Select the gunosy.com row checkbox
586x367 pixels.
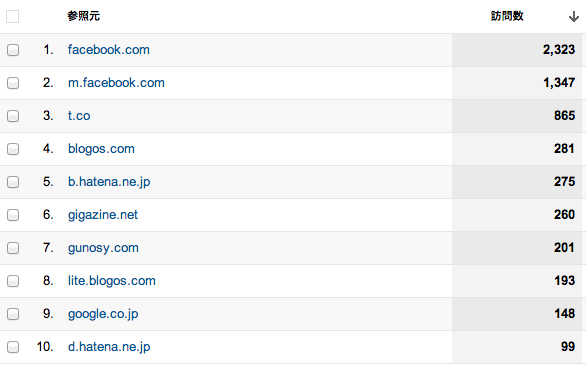(13, 248)
